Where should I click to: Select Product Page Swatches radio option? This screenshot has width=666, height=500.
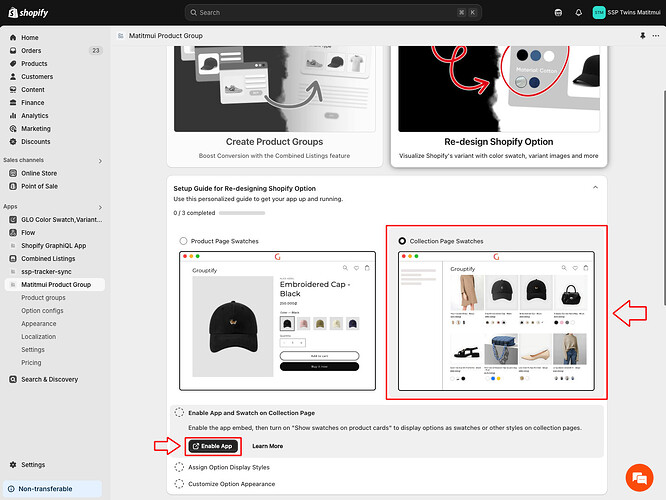[183, 241]
